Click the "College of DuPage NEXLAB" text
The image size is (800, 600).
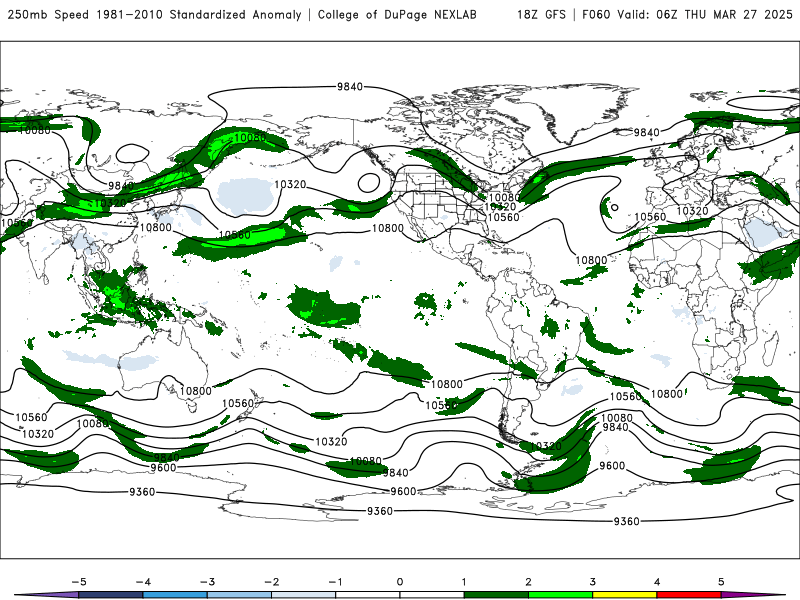pyautogui.click(x=397, y=14)
